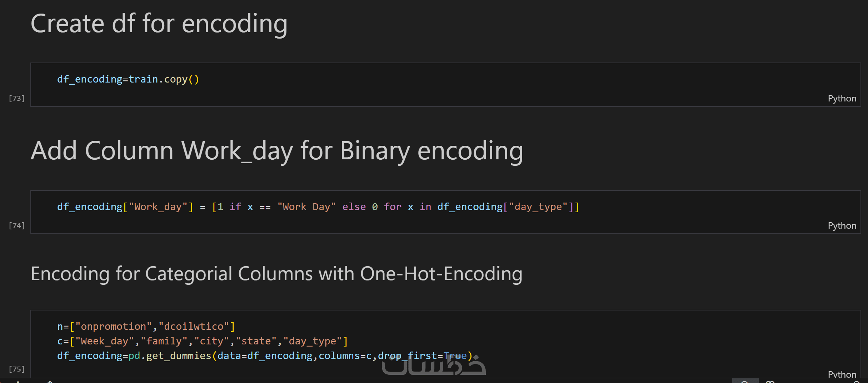Click the copy method in cell 73
The height and width of the screenshot is (383, 868).
176,79
